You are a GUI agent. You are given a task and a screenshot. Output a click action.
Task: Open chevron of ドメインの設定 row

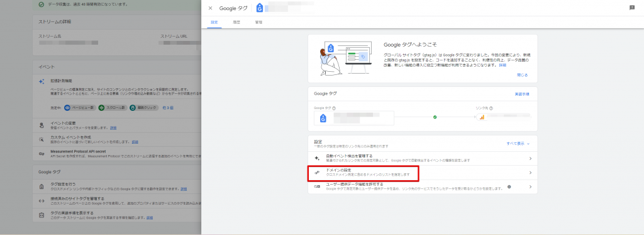click(530, 173)
